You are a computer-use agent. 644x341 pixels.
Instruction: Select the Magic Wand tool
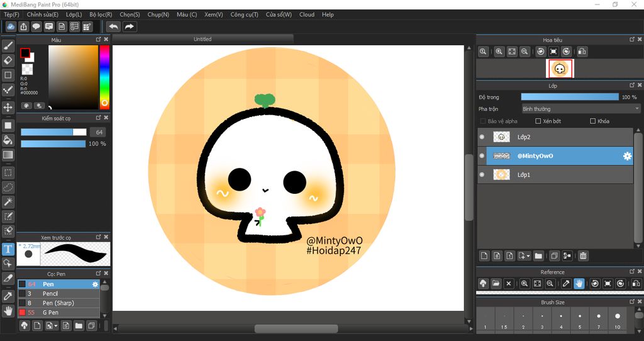pyautogui.click(x=8, y=202)
